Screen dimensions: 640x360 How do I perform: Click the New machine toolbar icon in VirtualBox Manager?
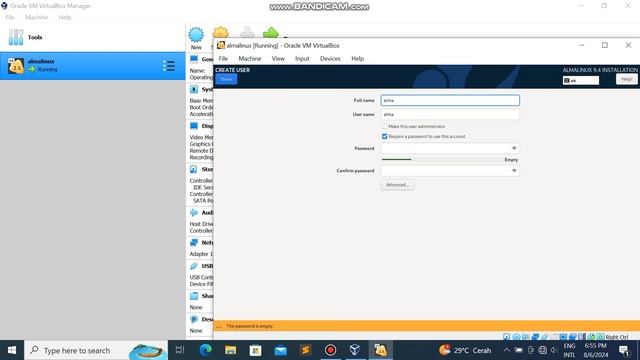(x=196, y=35)
